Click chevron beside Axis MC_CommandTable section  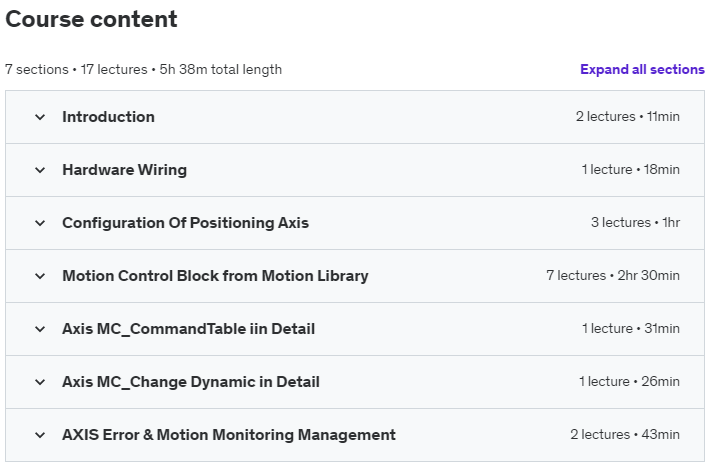click(40, 329)
